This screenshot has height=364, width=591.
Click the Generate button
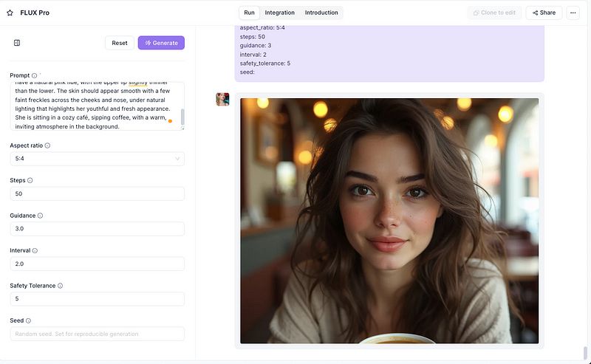[161, 43]
